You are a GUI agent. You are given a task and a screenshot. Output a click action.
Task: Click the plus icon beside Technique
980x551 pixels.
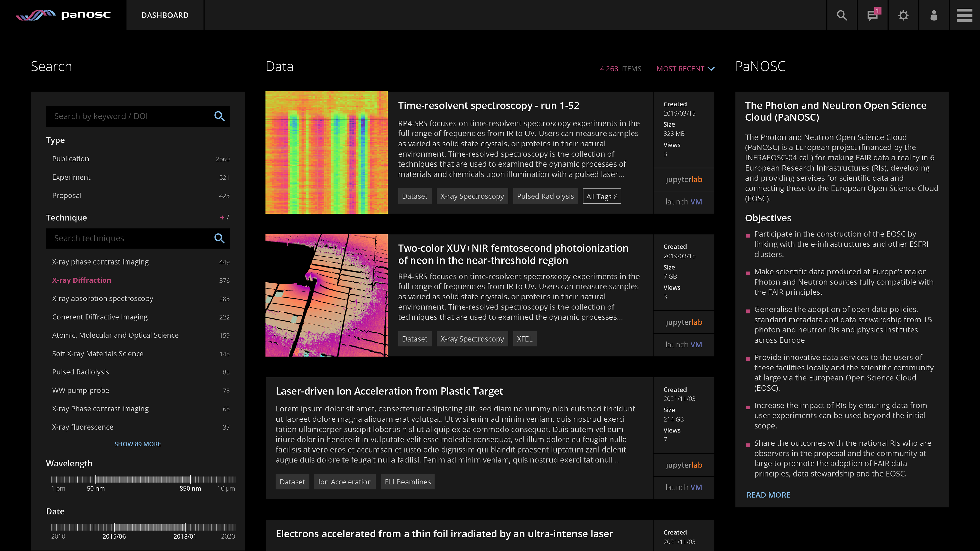point(222,218)
